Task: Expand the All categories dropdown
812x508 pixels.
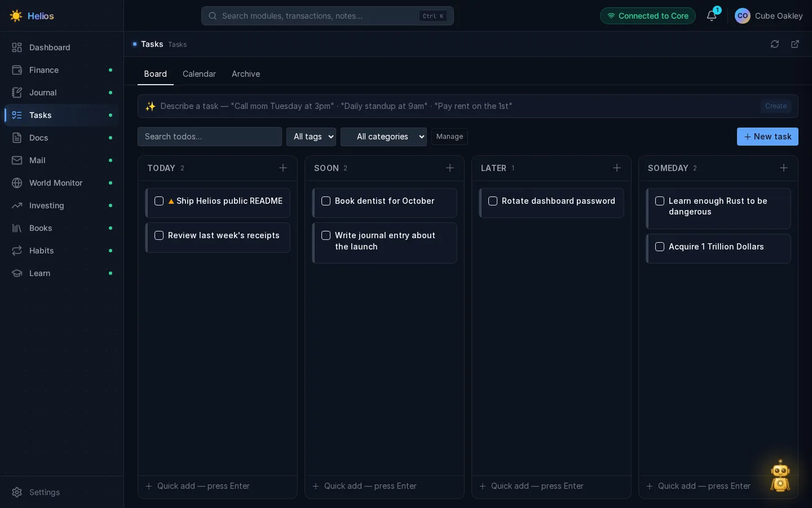Action: coord(383,137)
